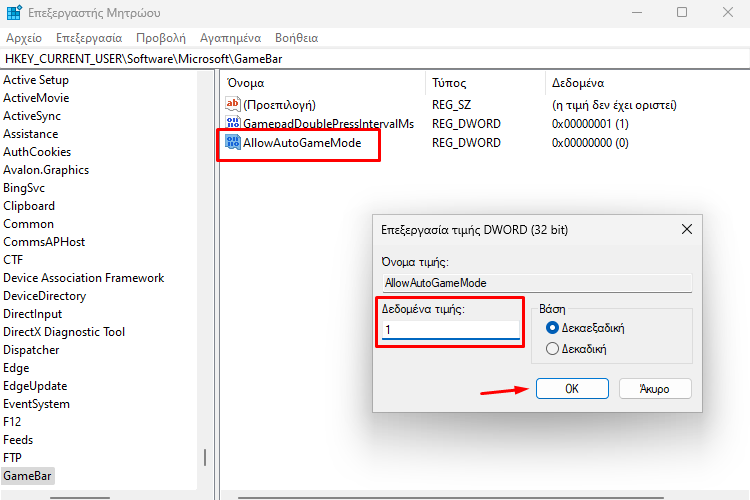Select the AuthCookies key
750x500 pixels.
point(37,152)
